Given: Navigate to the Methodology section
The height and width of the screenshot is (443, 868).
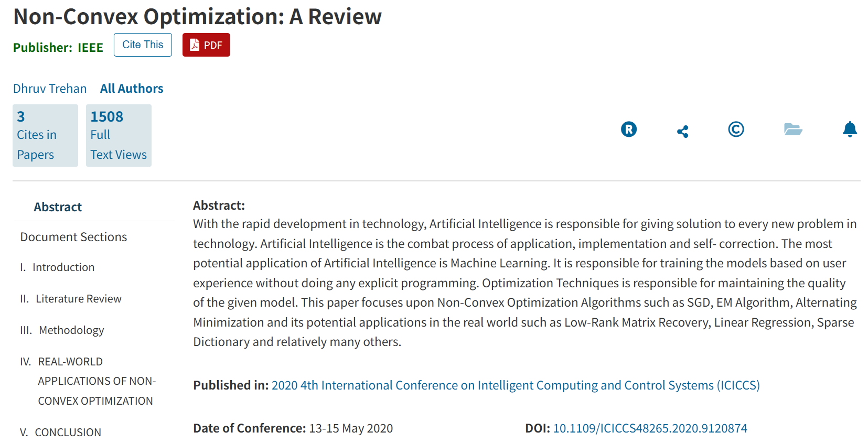Looking at the screenshot, I should [x=62, y=330].
